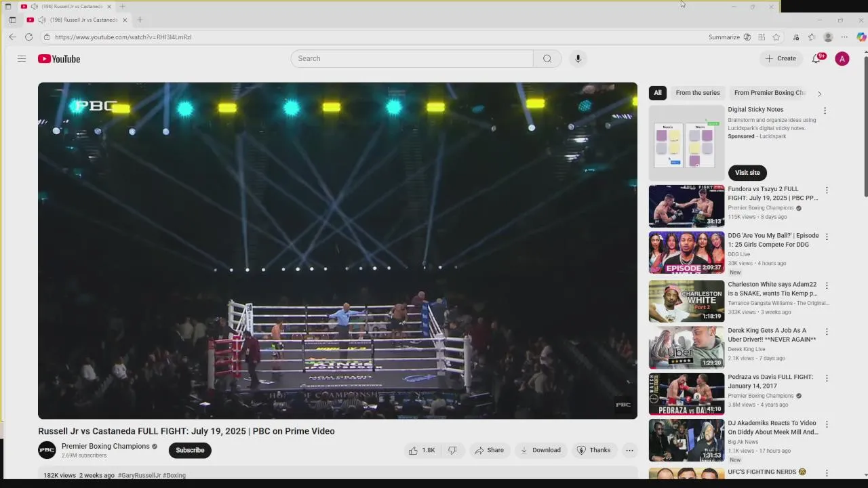Open a new tab in the front window
868x488 pixels.
click(x=140, y=20)
